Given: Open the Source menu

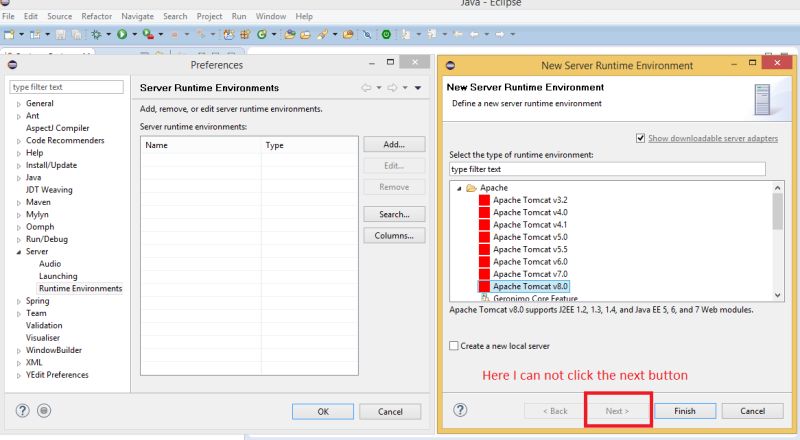Looking at the screenshot, I should [x=60, y=16].
